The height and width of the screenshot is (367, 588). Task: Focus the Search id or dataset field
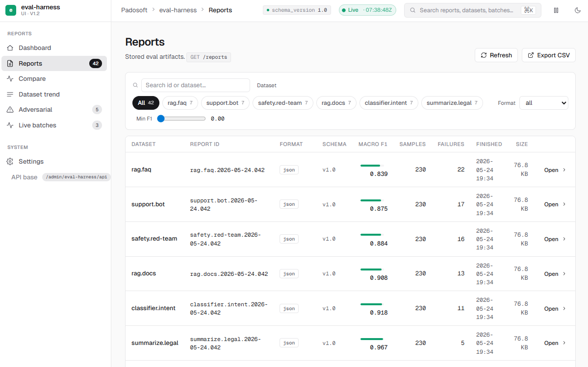coord(195,85)
